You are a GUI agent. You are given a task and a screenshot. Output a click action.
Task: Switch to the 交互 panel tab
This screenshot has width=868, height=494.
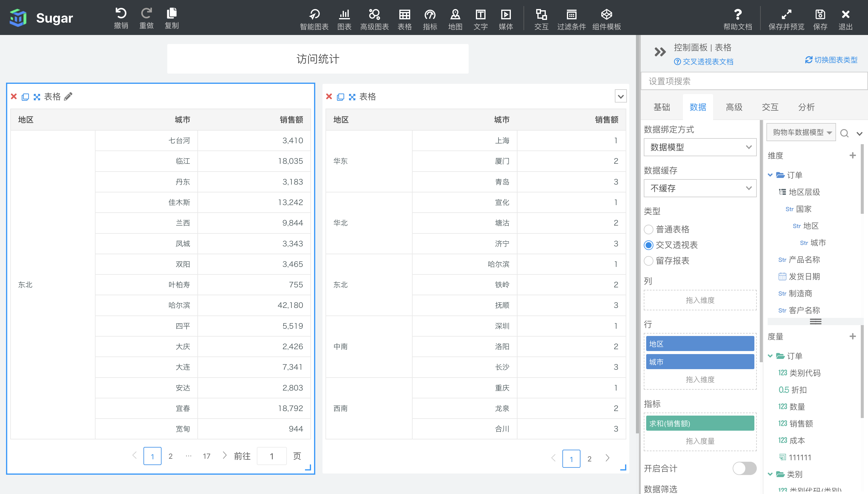[770, 107]
